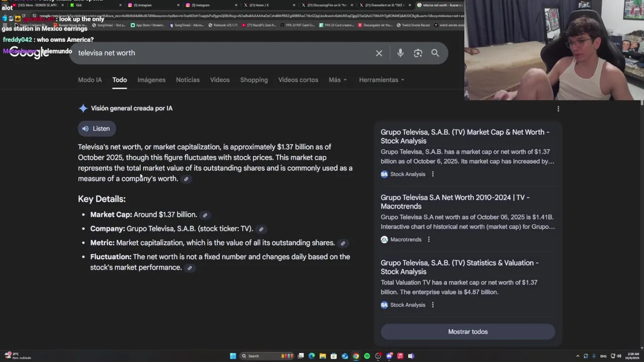Submit search with the magnifying glass icon
The width and height of the screenshot is (644, 362).
coord(435,53)
